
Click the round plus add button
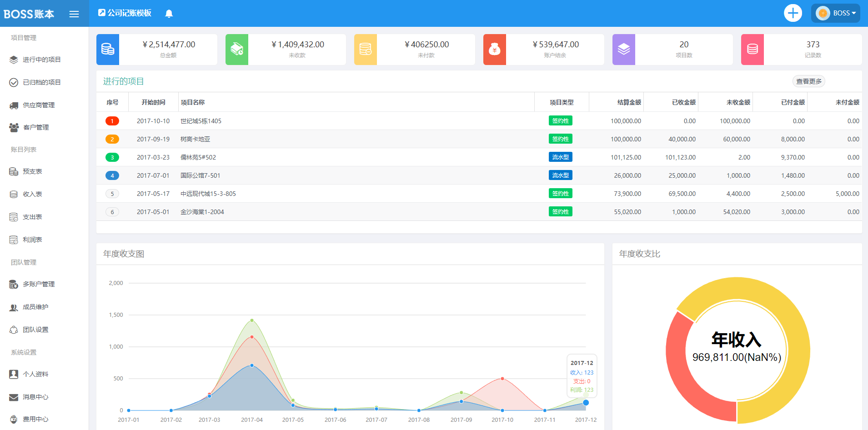tap(793, 13)
